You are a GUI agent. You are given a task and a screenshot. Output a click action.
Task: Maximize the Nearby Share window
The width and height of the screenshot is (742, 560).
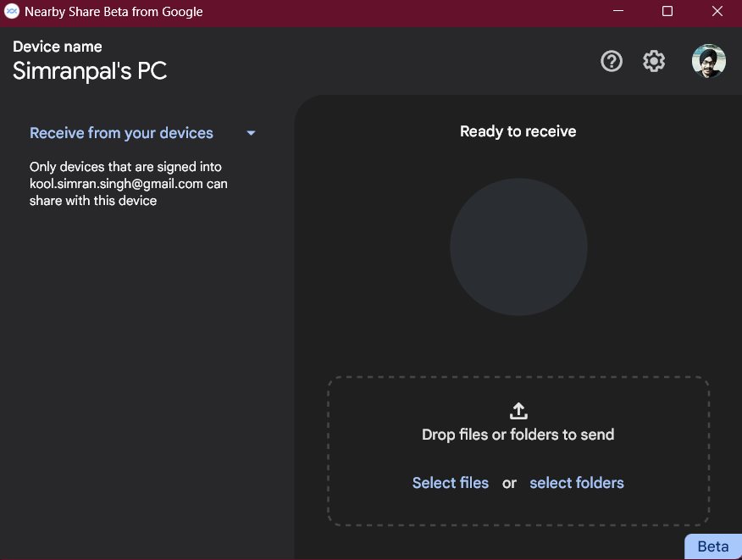coord(667,11)
